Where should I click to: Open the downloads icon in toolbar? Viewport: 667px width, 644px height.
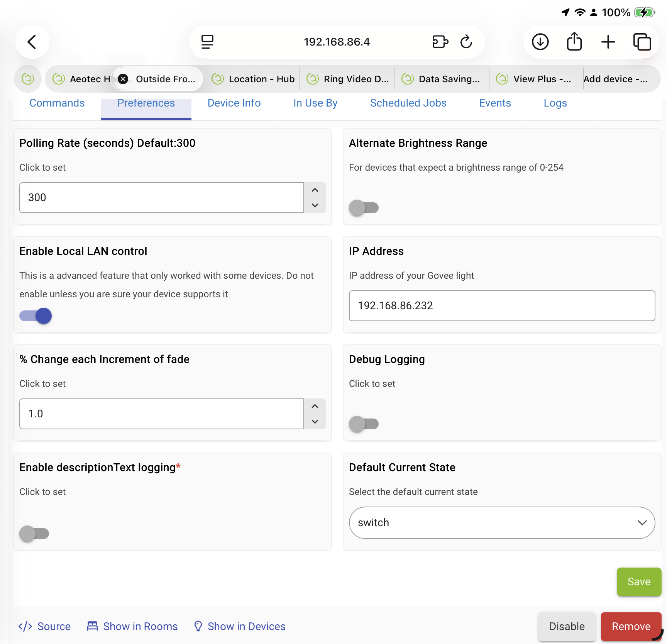click(540, 42)
